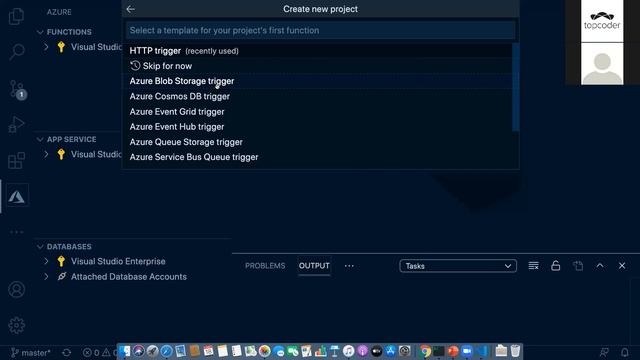Open the Accounts menu icon
Screen dimensions: 640x360
[16, 289]
